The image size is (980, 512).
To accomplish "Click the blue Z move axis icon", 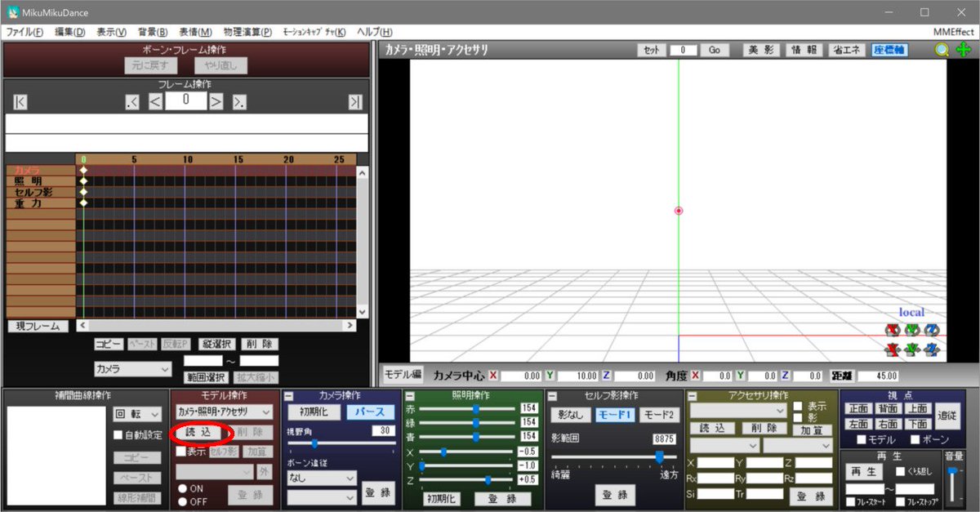I will click(x=932, y=350).
